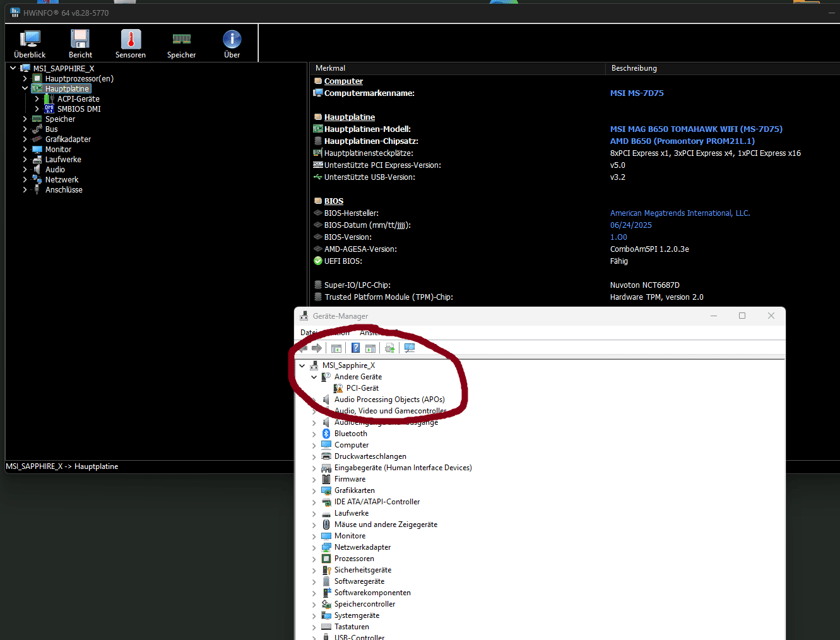The image size is (840, 640).
Task: Expand the IDE ATA/ATAPI-Controller category
Action: 314,502
